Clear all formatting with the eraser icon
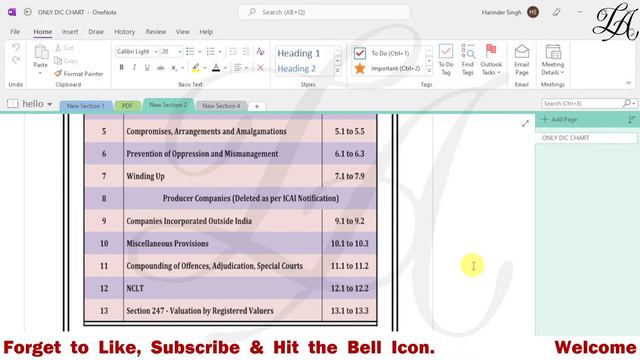The image size is (640, 360). pyautogui.click(x=260, y=51)
